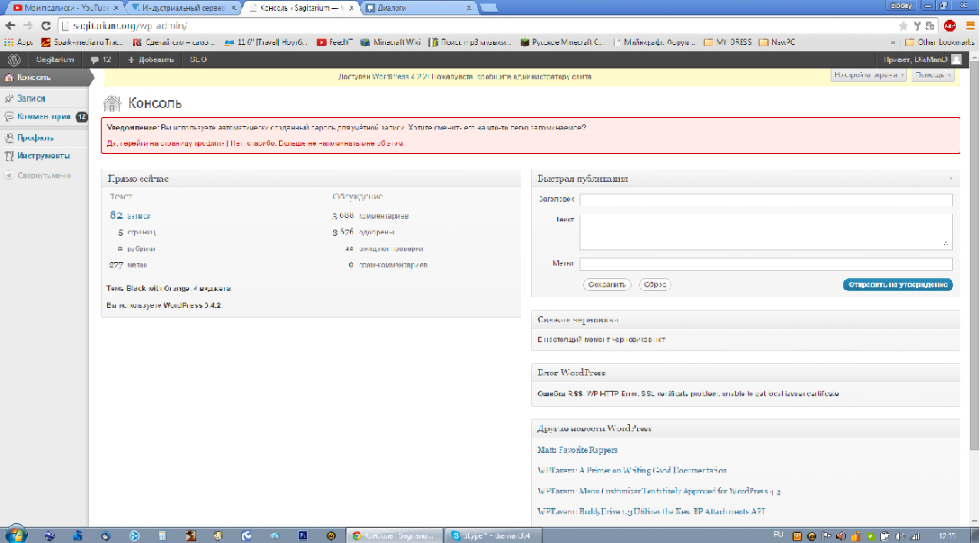Open the SEO item in admin bar
The height and width of the screenshot is (543, 980).
198,59
